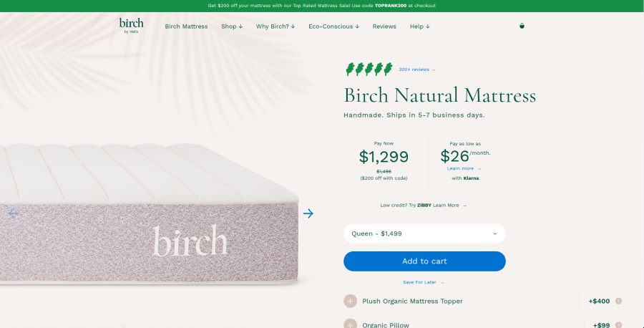Image resolution: width=644 pixels, height=328 pixels.
Task: Expand the Shop menu
Action: point(232,26)
